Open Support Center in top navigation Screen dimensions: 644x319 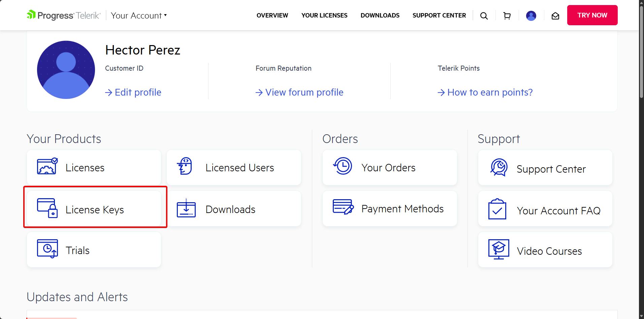click(439, 15)
